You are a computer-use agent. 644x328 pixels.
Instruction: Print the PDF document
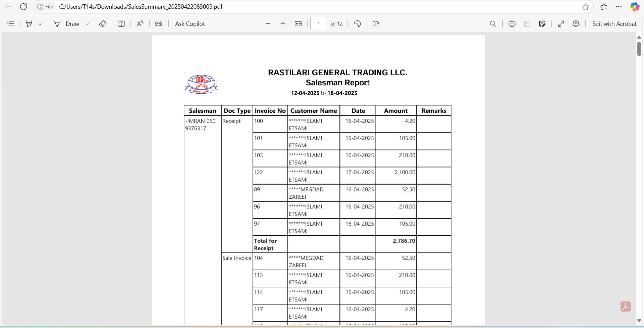[512, 24]
